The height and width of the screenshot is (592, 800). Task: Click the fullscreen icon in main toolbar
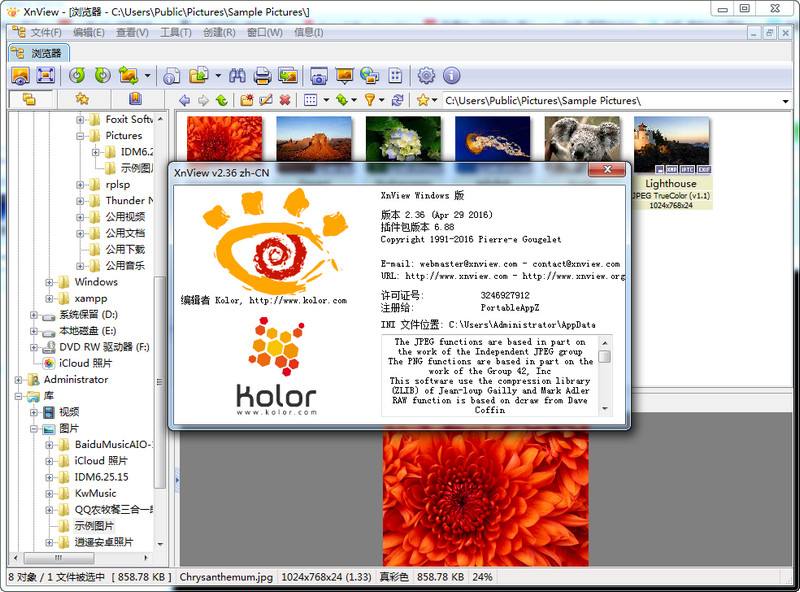[46, 75]
